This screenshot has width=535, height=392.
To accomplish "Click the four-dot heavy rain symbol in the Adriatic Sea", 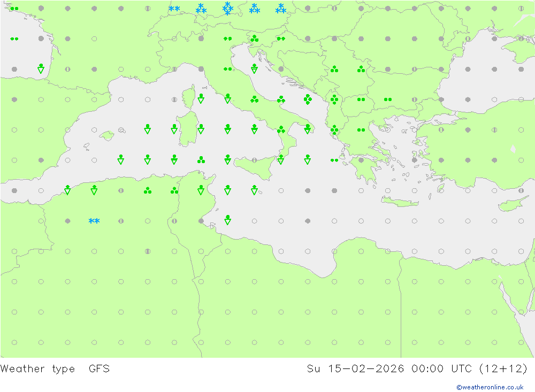I will [x=308, y=99].
